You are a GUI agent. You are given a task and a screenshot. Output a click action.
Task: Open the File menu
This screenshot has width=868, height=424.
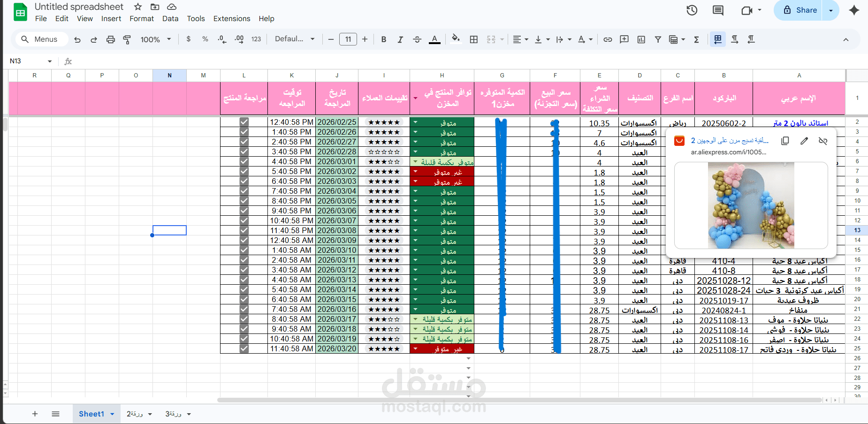pos(41,19)
